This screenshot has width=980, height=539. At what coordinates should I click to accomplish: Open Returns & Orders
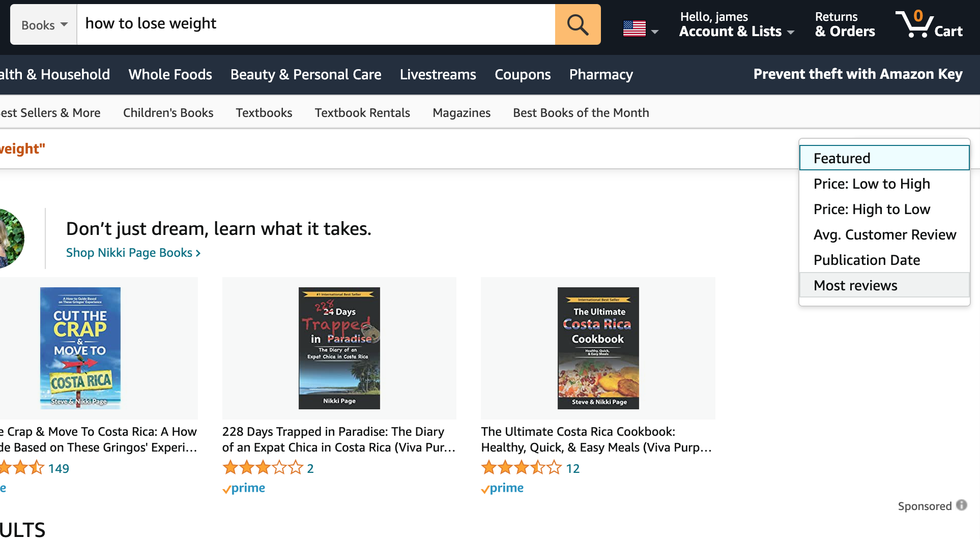(x=845, y=24)
